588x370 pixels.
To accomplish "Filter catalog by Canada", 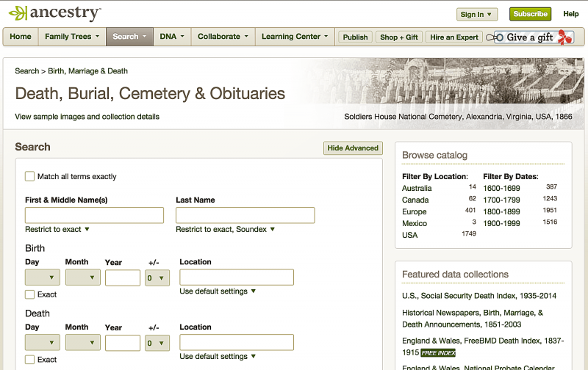I will (415, 200).
